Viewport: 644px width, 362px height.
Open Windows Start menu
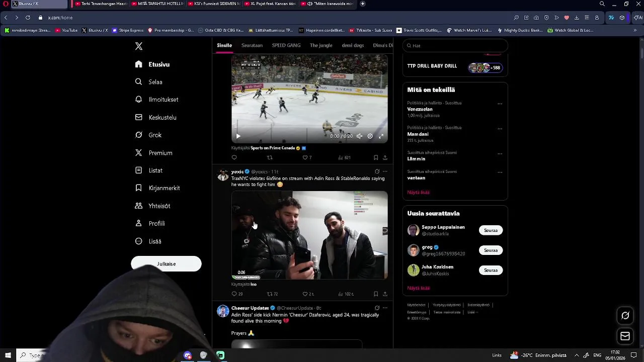[x=8, y=355]
